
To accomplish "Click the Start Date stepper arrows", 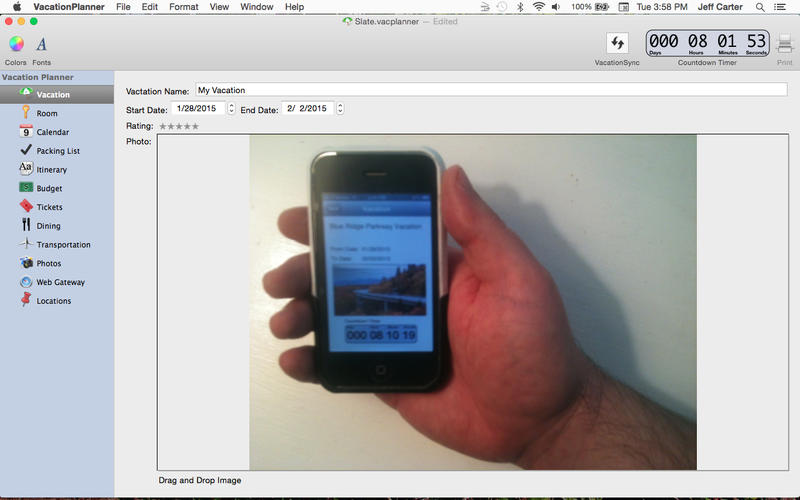I will [x=231, y=108].
